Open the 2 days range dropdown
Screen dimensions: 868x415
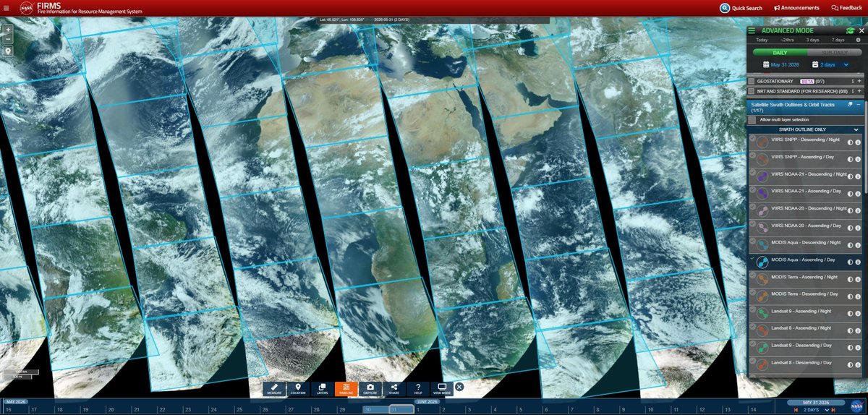(x=830, y=64)
